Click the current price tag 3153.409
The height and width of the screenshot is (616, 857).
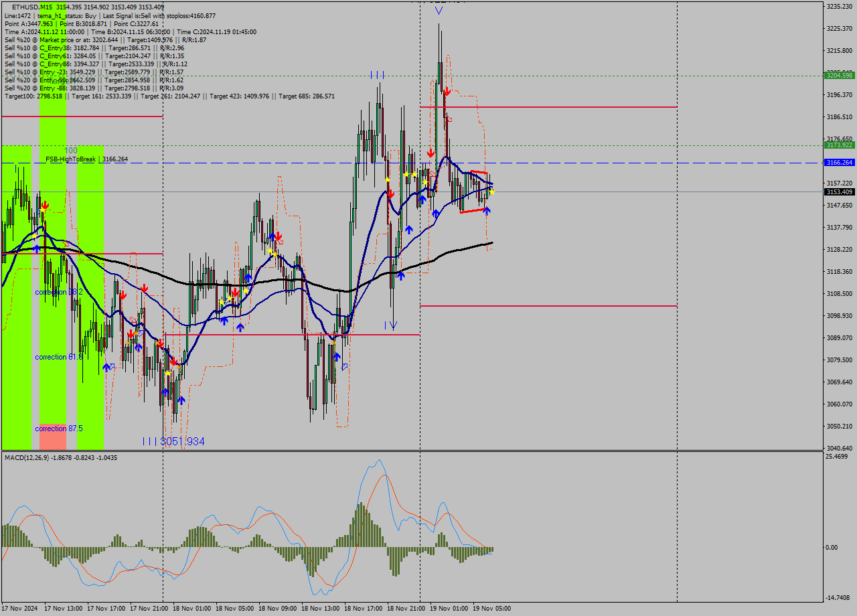tap(839, 191)
